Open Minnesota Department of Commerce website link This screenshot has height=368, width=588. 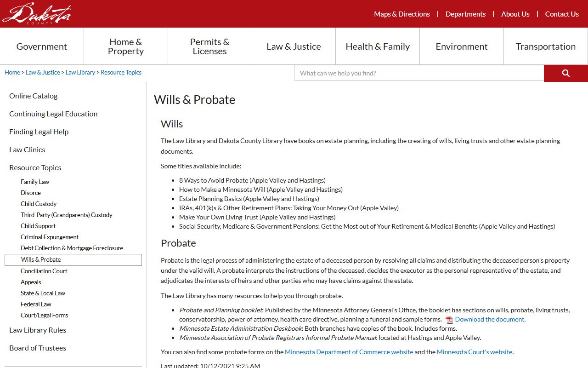pos(349,352)
